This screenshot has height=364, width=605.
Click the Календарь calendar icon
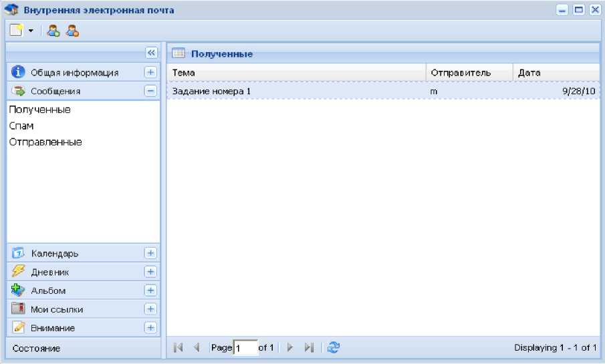click(x=18, y=253)
